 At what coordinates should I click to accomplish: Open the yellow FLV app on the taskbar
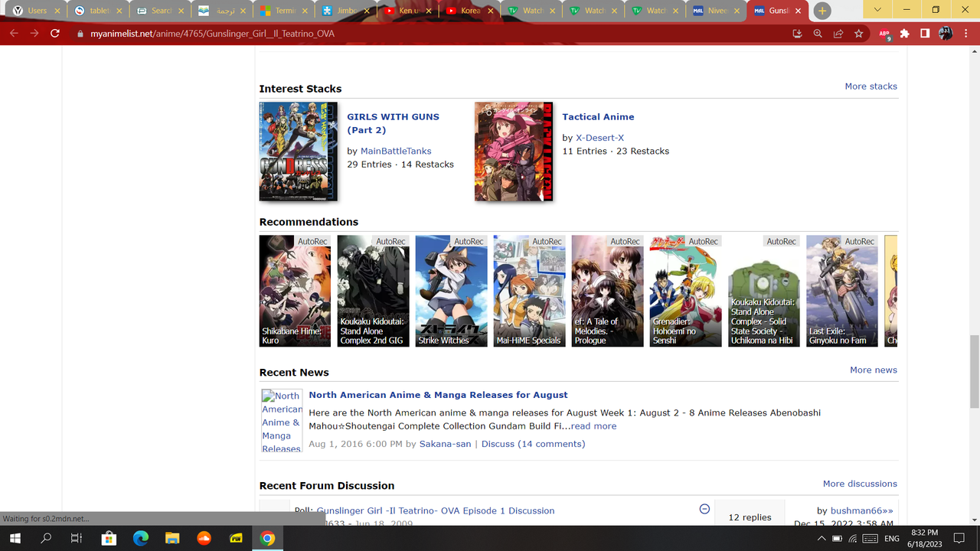tap(236, 539)
